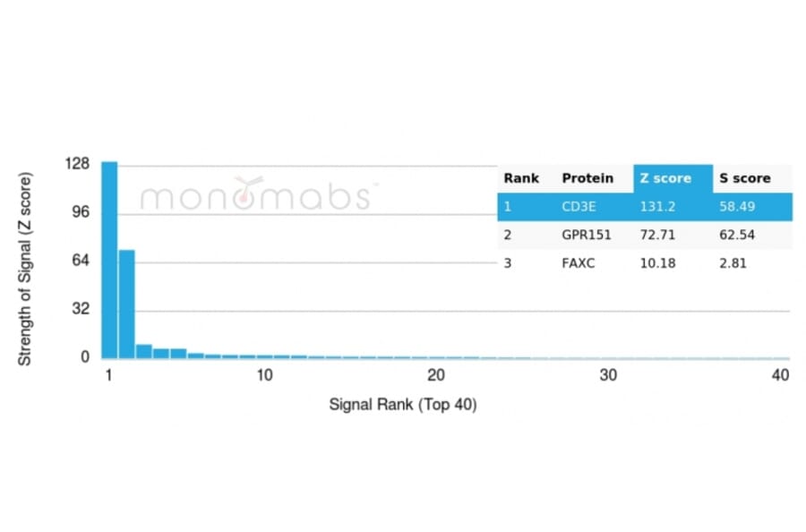Click the small third-rank bar

tap(143, 351)
